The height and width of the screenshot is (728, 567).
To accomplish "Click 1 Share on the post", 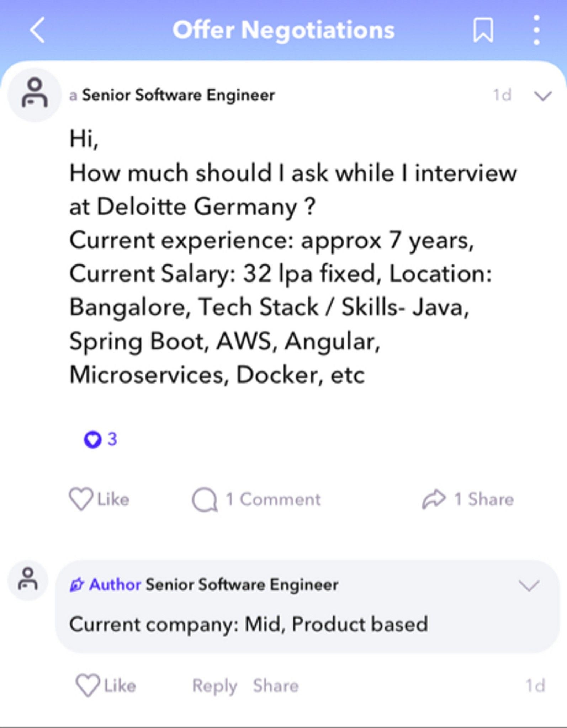I will click(484, 499).
